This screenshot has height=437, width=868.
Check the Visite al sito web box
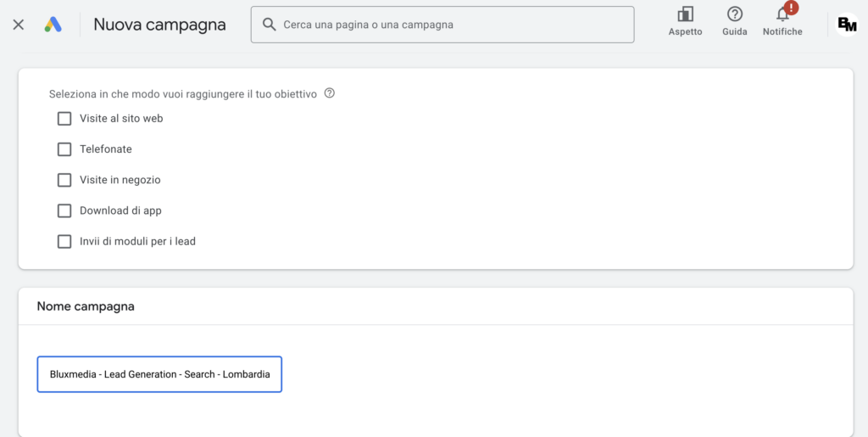pos(64,119)
